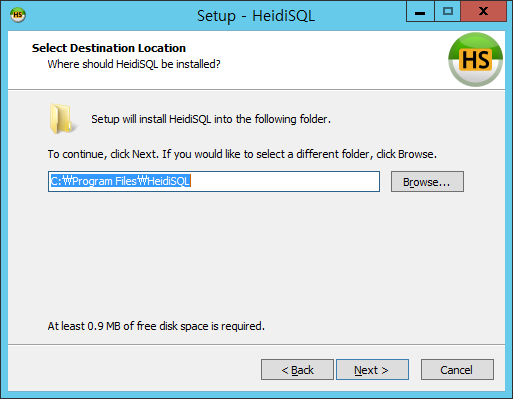Click the yellow folder icon
Viewport: 513px width, 399px height.
tap(61, 119)
